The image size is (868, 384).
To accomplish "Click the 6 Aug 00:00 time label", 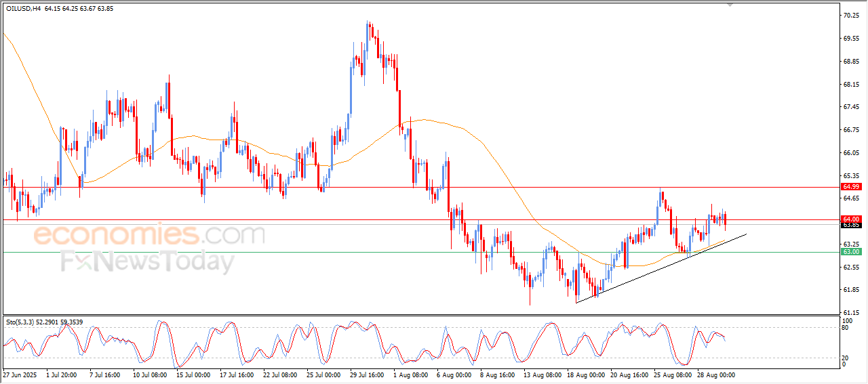I will (x=454, y=375).
